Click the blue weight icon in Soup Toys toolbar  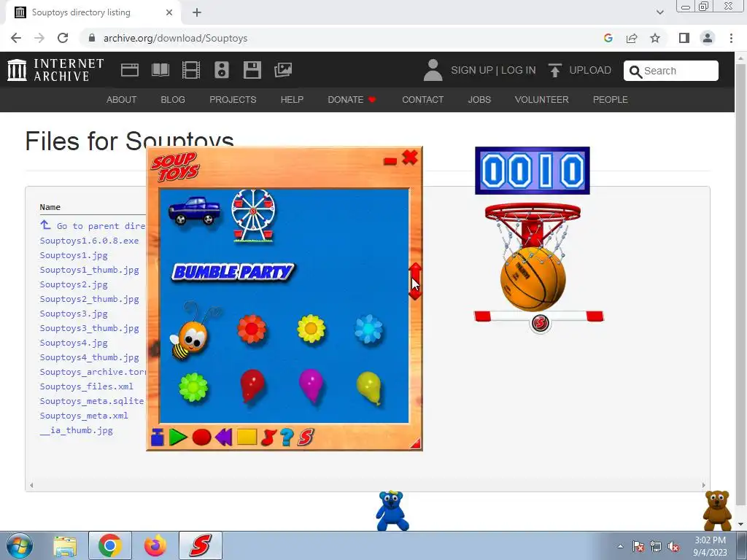(x=158, y=437)
